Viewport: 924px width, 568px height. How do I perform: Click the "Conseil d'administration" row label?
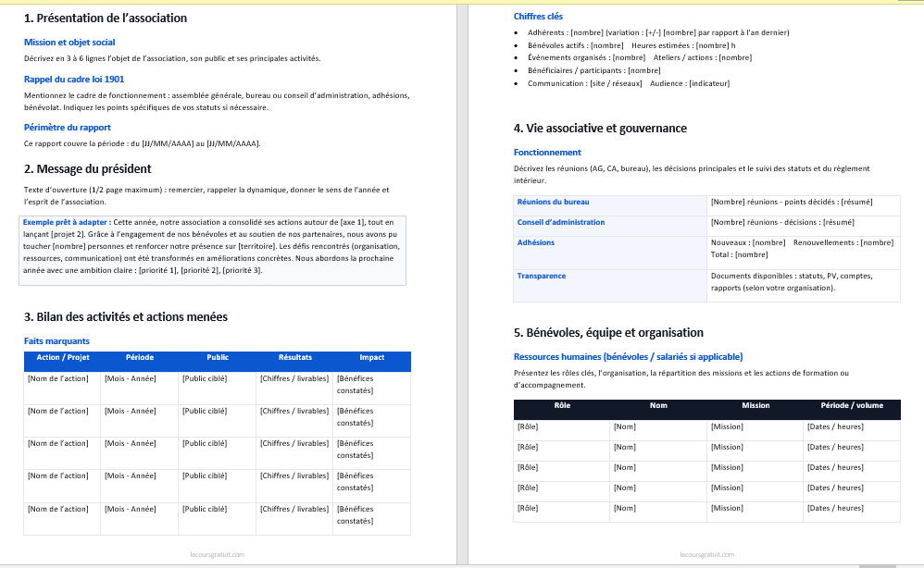[561, 222]
